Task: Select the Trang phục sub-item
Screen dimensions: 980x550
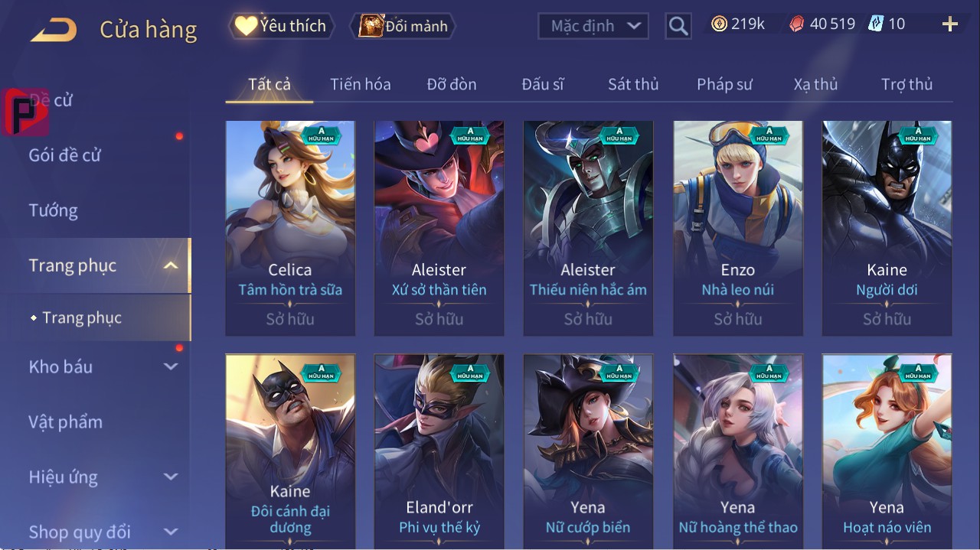Action: [x=82, y=317]
